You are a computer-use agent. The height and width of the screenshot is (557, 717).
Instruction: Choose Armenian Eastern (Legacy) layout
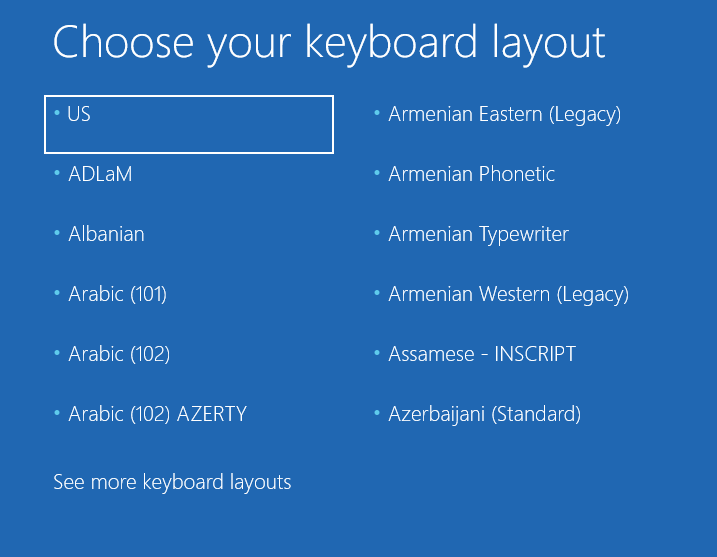click(504, 114)
